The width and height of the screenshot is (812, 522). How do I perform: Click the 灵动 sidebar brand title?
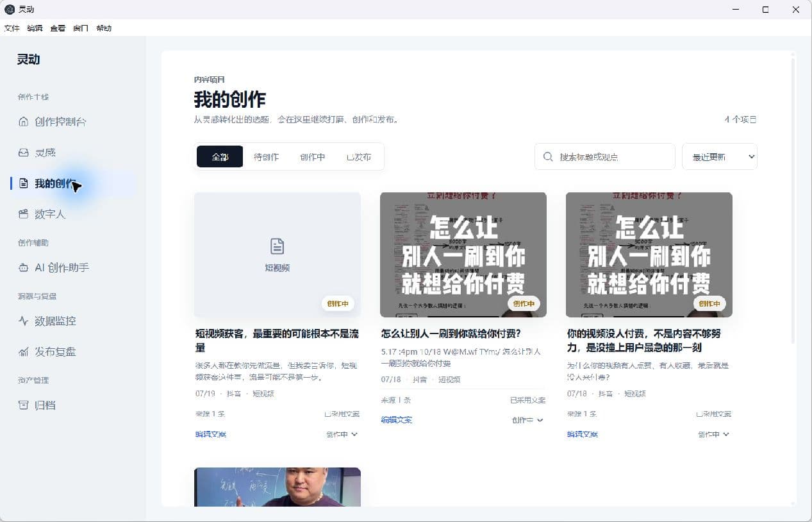(x=29, y=60)
